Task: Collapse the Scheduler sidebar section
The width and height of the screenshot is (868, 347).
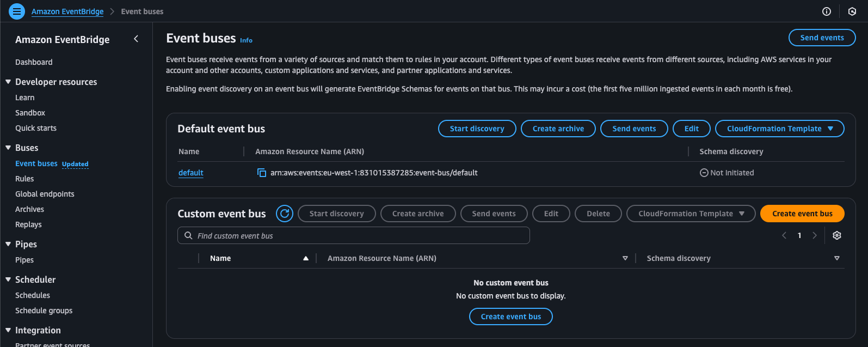Action: (x=8, y=279)
